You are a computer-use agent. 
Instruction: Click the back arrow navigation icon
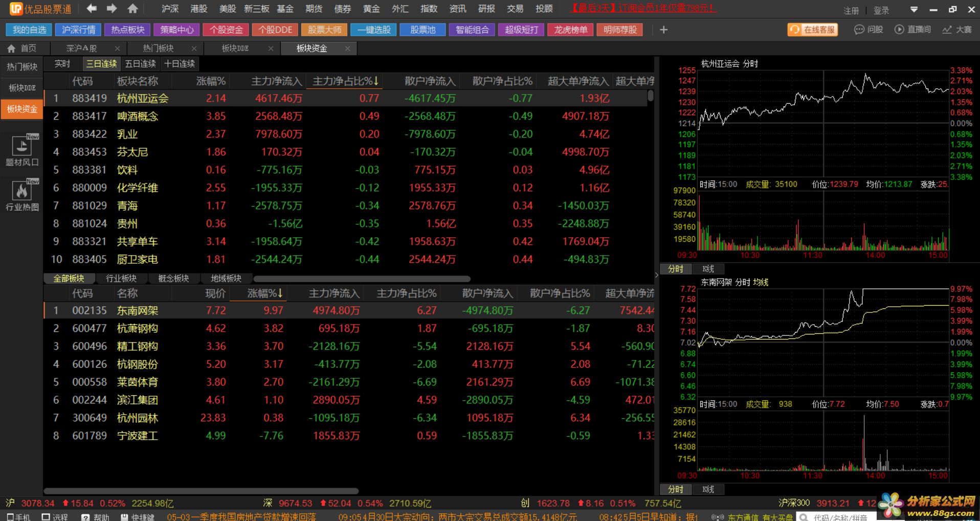[x=92, y=9]
